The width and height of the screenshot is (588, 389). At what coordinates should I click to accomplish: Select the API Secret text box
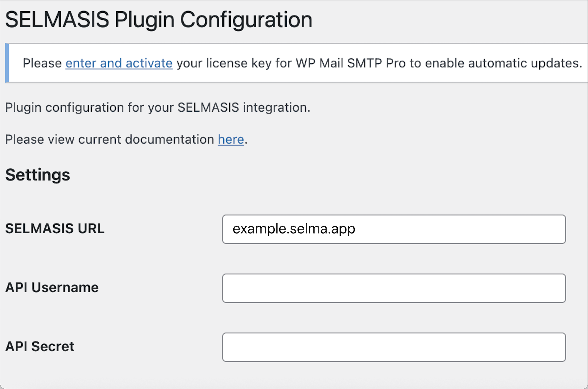tap(394, 347)
